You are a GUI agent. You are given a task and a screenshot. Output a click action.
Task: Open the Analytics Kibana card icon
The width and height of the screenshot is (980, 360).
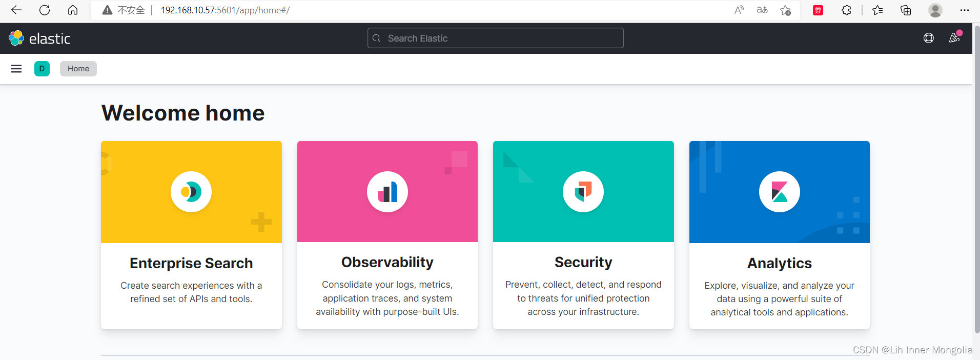click(780, 192)
